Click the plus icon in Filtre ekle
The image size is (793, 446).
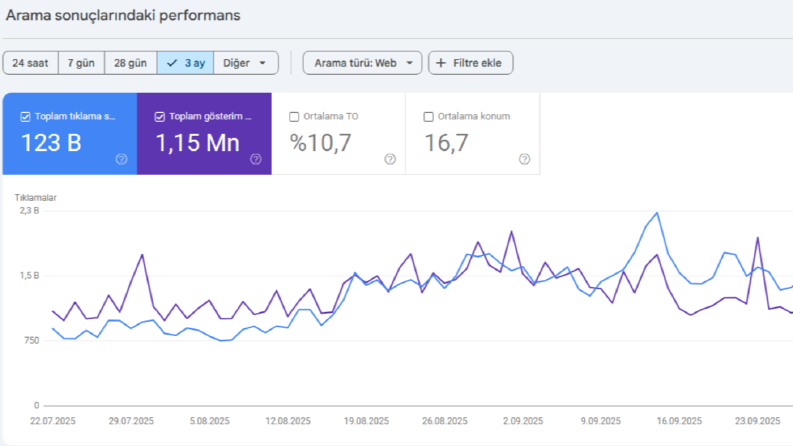click(x=441, y=63)
